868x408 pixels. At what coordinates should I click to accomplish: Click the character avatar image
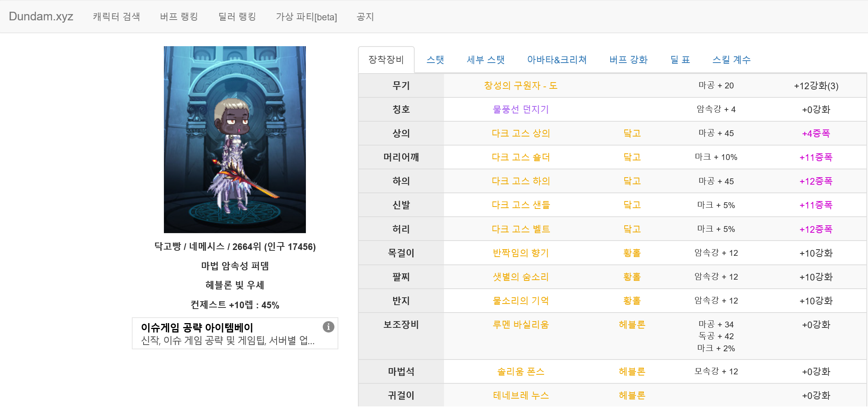coord(235,140)
